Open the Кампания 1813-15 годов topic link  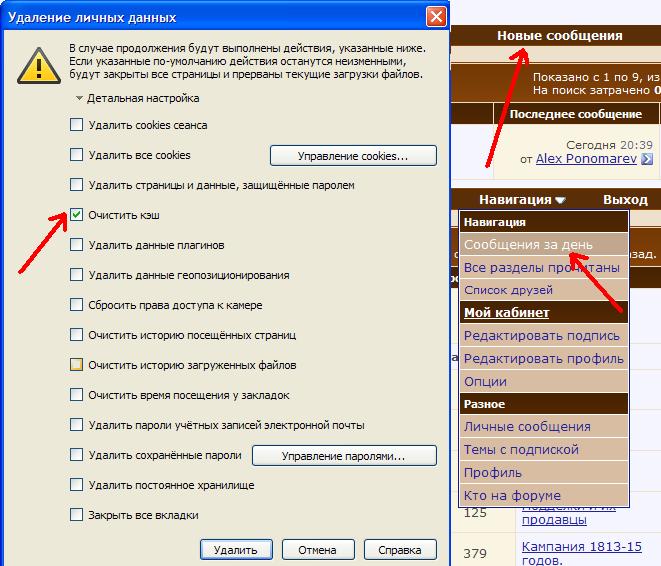[x=581, y=553]
